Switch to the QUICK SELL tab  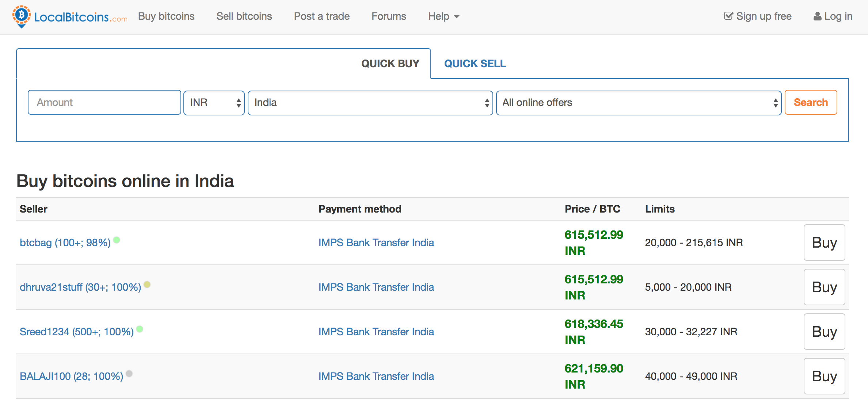click(475, 64)
